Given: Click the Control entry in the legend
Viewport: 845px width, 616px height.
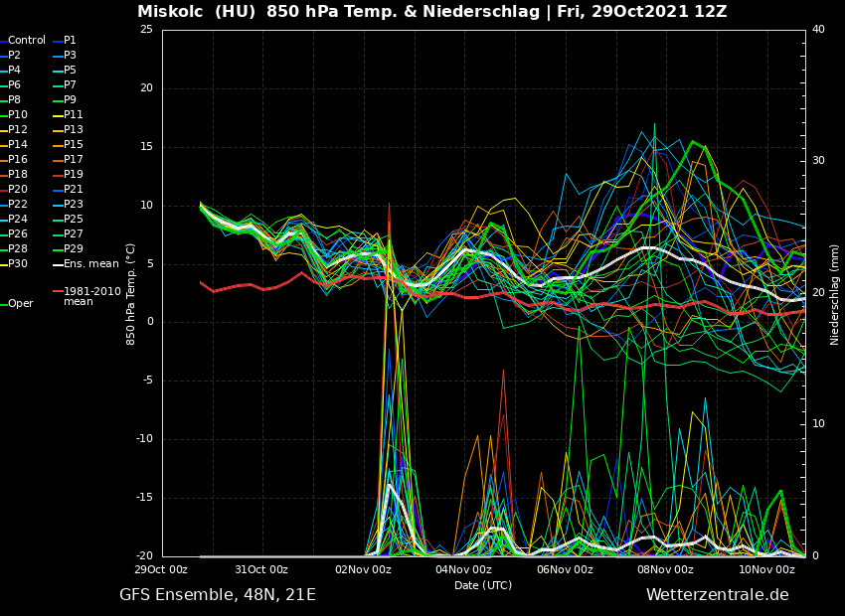Looking at the screenshot, I should [27, 41].
